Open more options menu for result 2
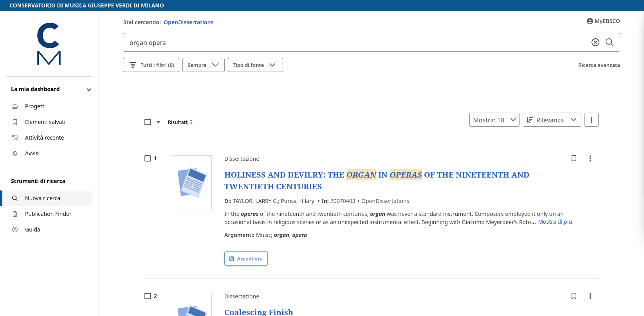Screen dimensions: 644x316 pos(590,296)
